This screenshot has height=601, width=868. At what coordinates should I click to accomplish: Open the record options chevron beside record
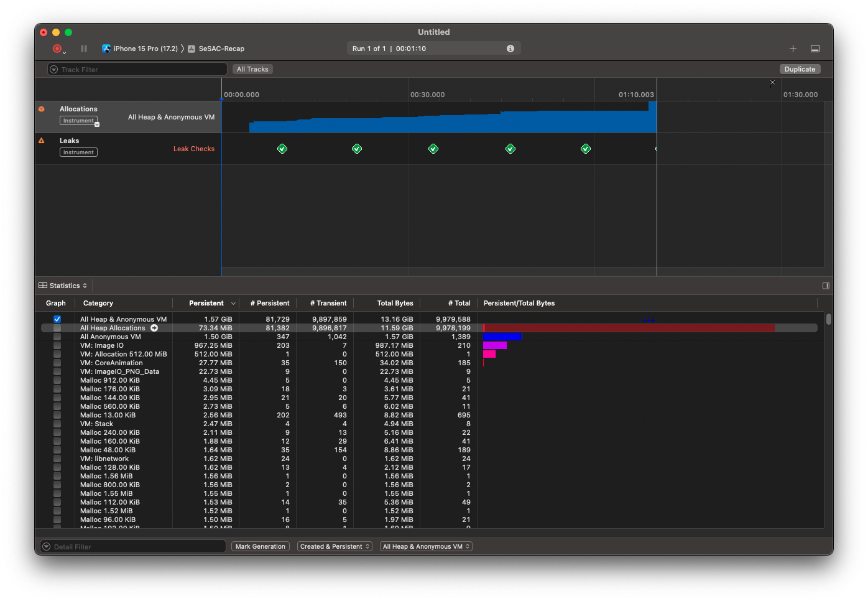[x=65, y=53]
